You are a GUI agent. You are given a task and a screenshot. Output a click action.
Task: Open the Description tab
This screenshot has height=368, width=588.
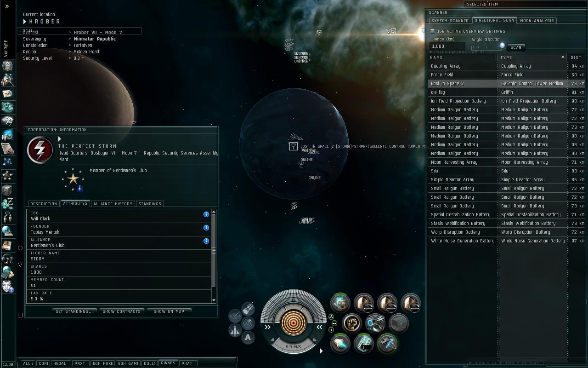click(x=44, y=204)
